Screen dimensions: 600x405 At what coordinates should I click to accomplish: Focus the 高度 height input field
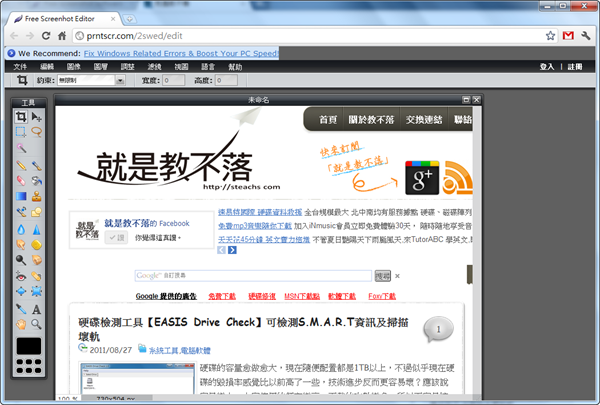point(227,80)
